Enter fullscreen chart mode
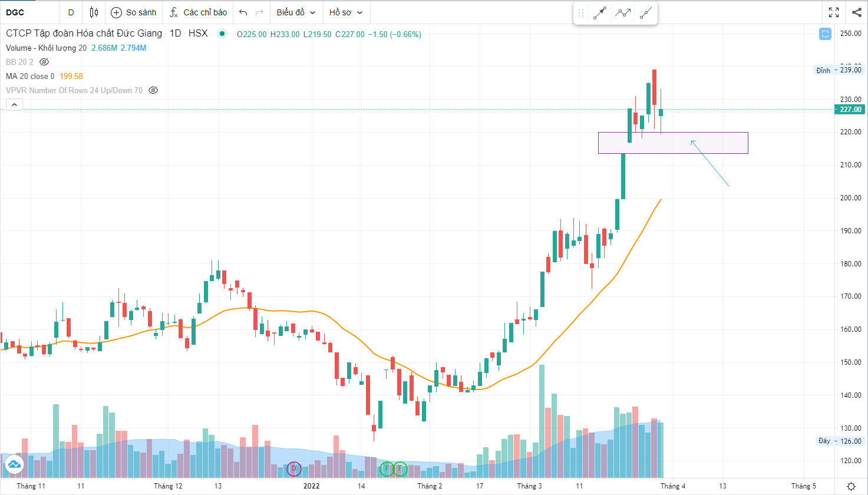The width and height of the screenshot is (868, 495). click(x=834, y=12)
